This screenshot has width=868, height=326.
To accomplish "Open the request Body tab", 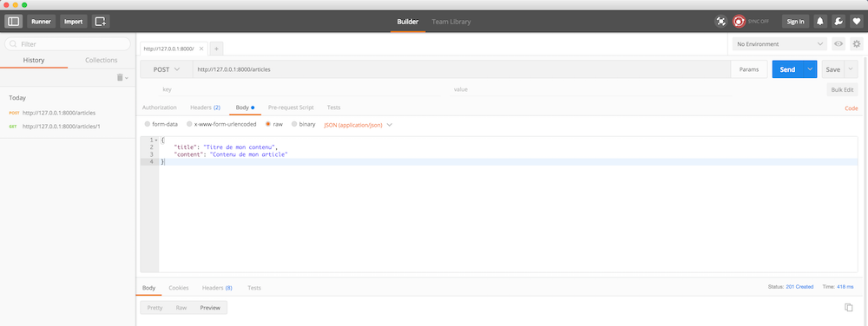I will tap(245, 108).
